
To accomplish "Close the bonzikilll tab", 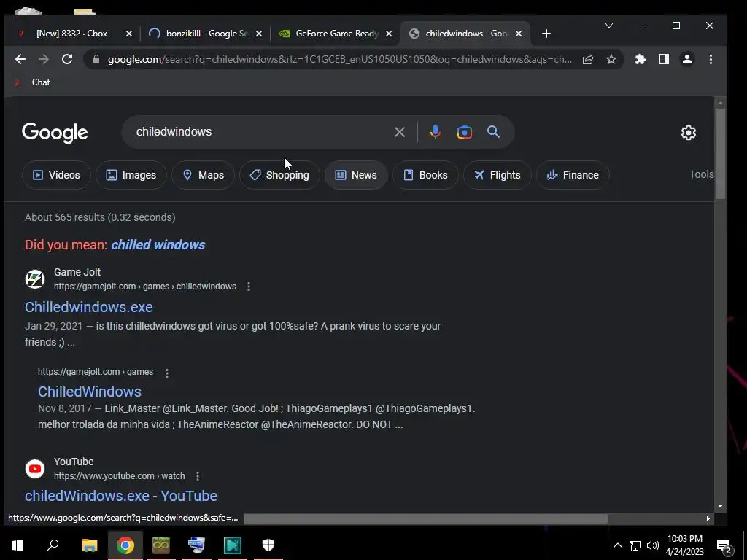I will point(259,34).
